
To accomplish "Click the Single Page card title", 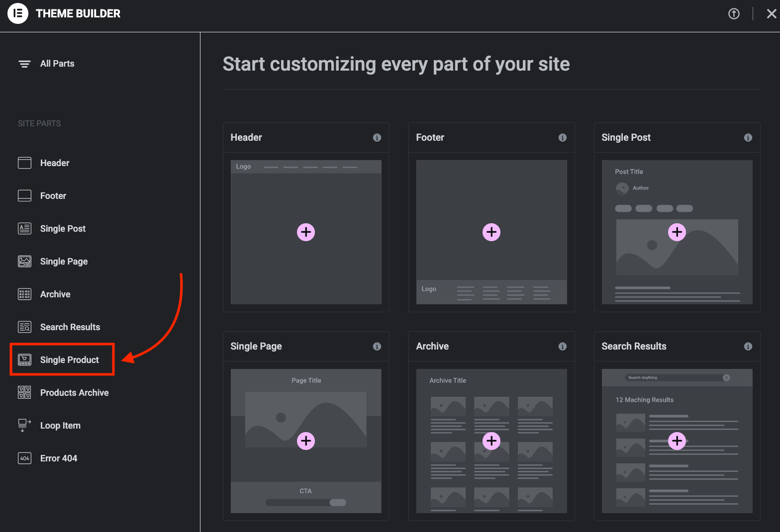I will pos(256,347).
